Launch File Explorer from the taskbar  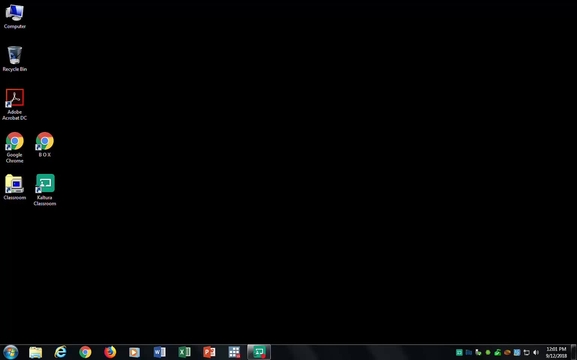(36, 352)
